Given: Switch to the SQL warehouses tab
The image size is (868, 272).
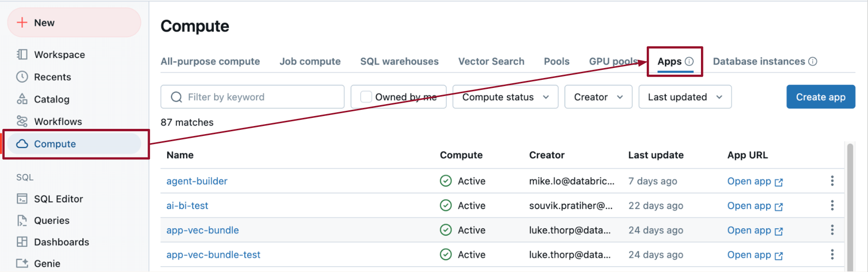Looking at the screenshot, I should [x=399, y=61].
